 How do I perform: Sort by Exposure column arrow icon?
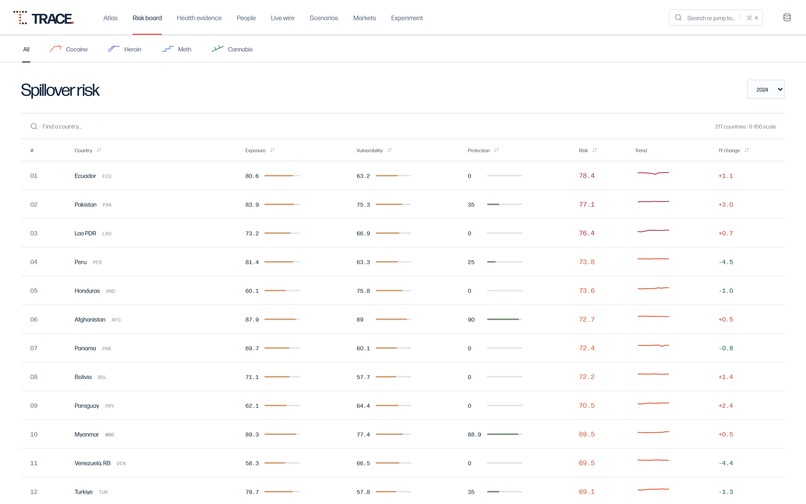click(272, 150)
